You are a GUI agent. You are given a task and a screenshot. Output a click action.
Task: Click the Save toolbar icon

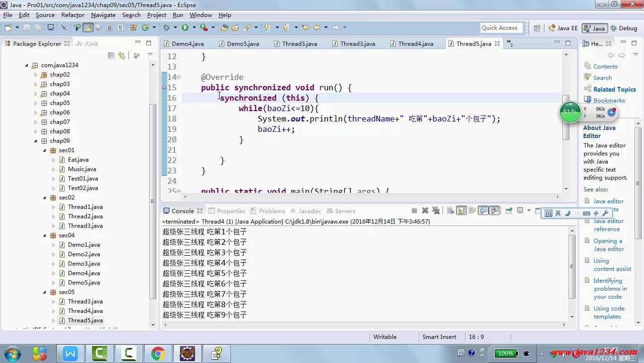[x=26, y=28]
